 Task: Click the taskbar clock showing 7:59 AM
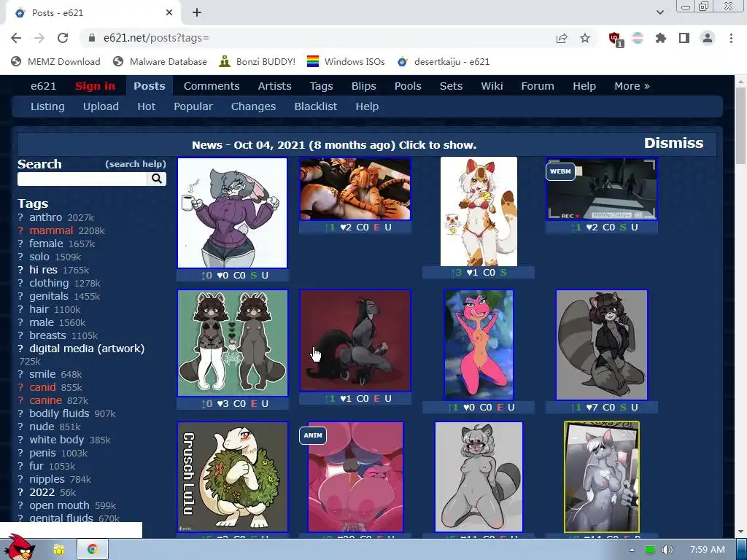pyautogui.click(x=707, y=550)
